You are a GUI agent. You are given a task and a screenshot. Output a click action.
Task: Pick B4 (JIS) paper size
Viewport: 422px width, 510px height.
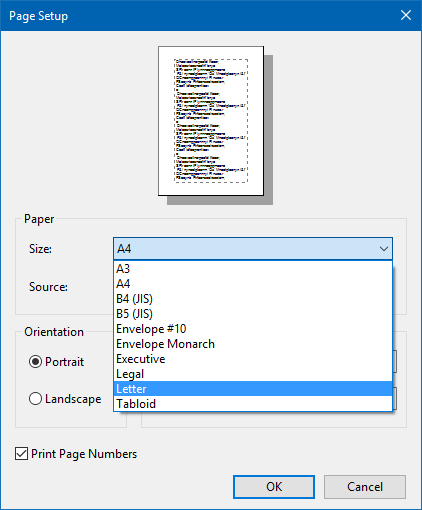pos(253,299)
